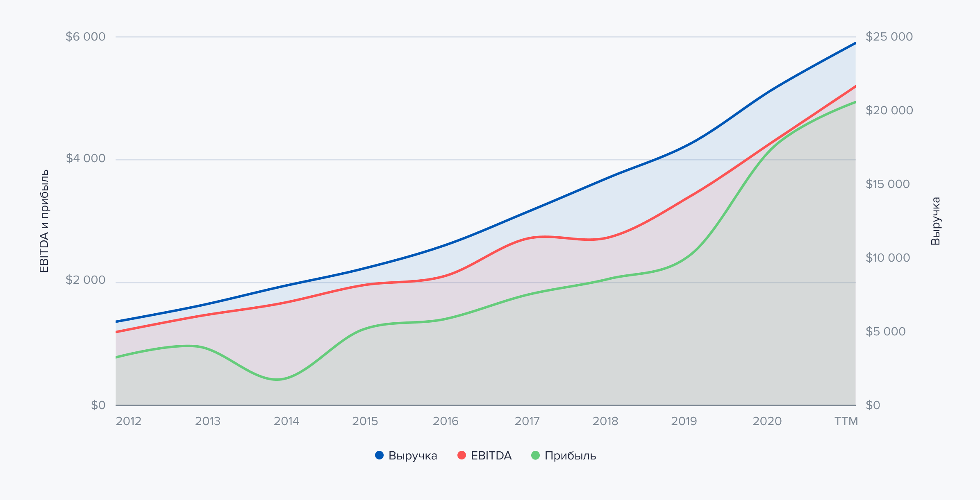Toggle the EBITDA legend series
Image resolution: width=980 pixels, height=500 pixels.
point(484,455)
